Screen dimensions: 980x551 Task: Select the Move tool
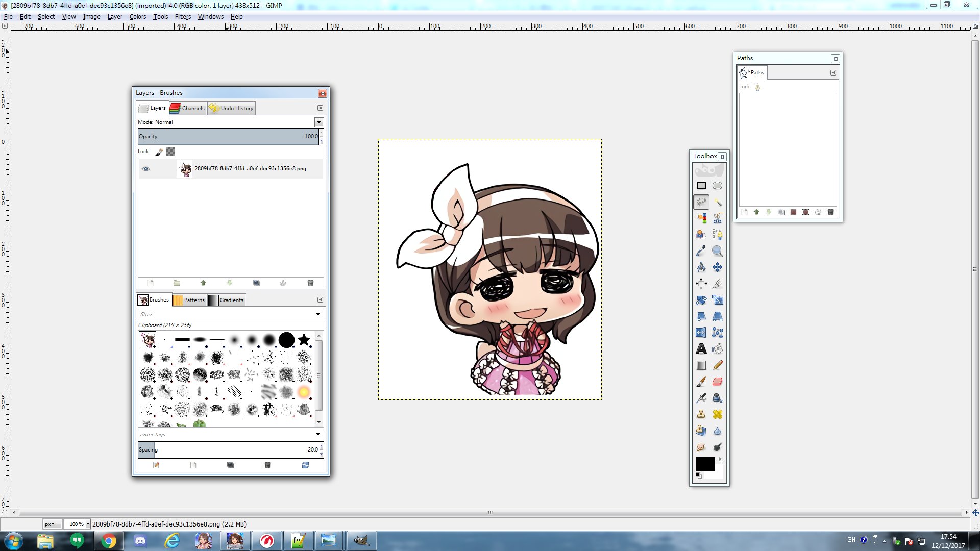click(x=717, y=267)
